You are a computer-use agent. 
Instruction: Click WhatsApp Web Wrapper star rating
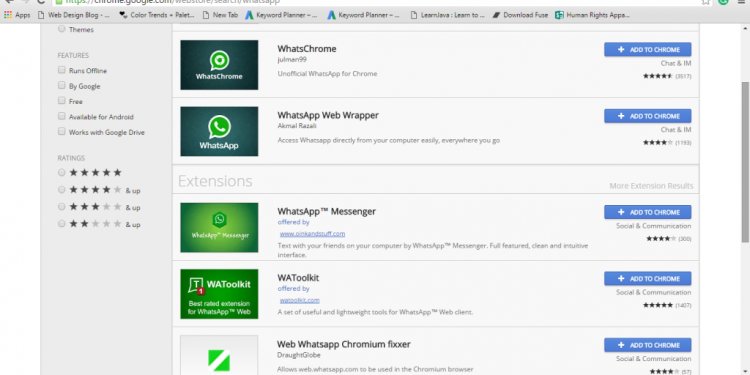pos(658,143)
